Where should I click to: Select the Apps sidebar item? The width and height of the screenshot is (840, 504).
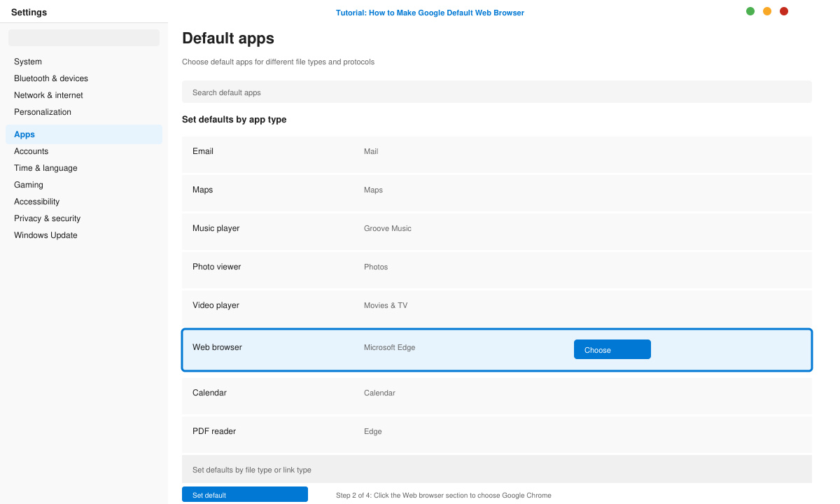[84, 134]
